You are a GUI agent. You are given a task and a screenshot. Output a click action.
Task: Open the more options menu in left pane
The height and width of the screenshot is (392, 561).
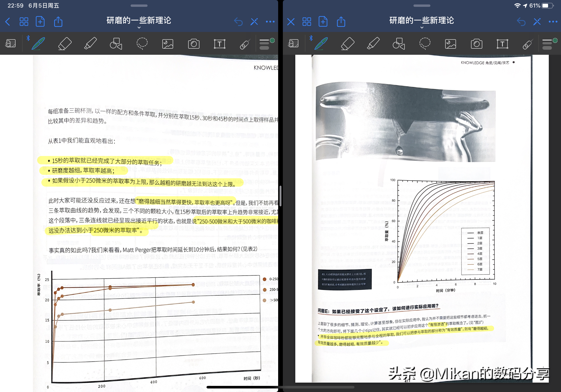tap(270, 22)
